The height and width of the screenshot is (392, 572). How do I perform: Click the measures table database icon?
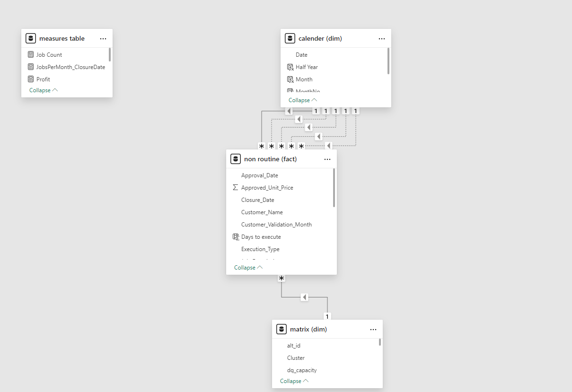pos(31,39)
